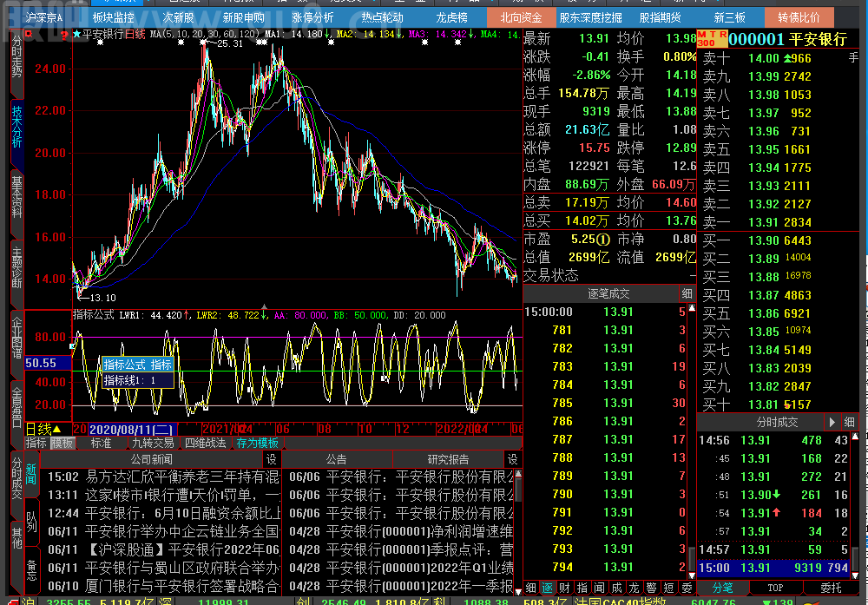The width and height of the screenshot is (868, 605).
Task: Open the 新股申购 top tab
Action: pos(244,17)
